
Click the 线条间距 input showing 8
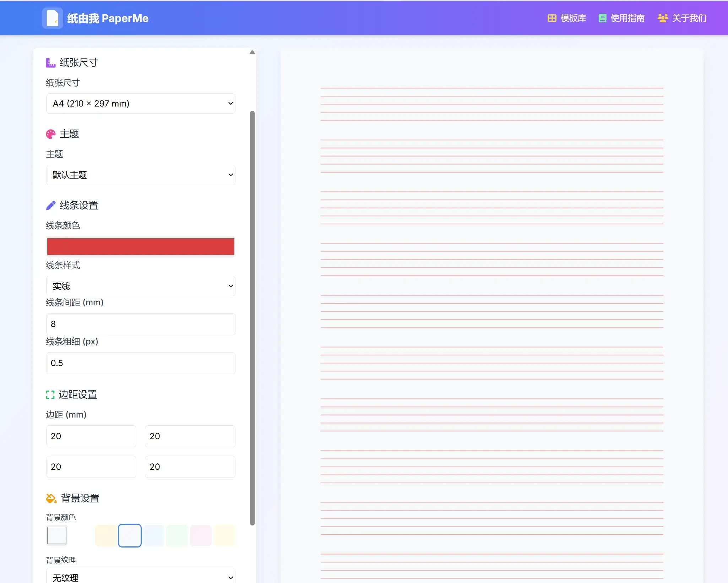pyautogui.click(x=141, y=324)
